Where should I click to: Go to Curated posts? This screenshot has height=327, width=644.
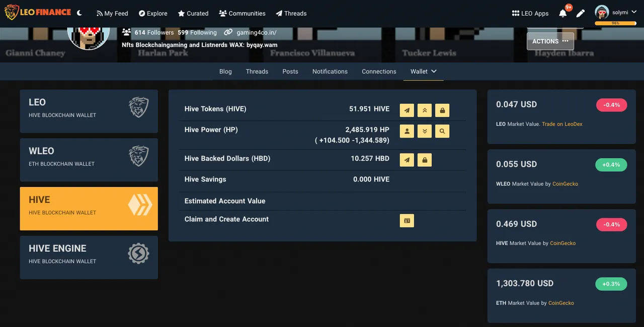coord(193,13)
